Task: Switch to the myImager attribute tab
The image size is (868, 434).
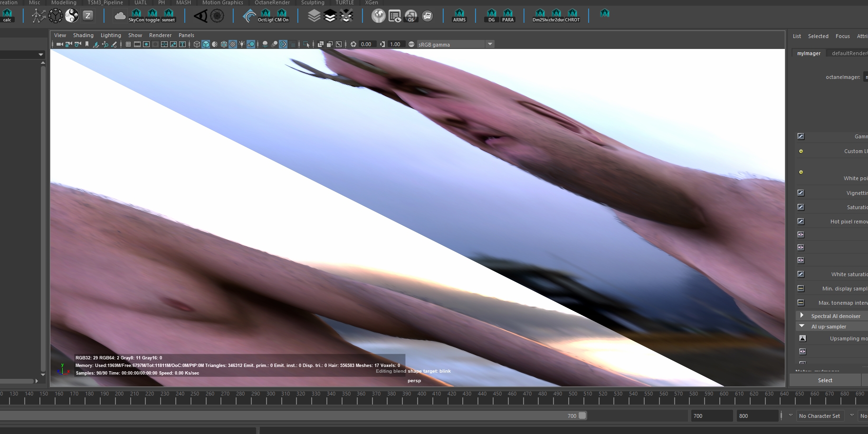Action: click(809, 53)
